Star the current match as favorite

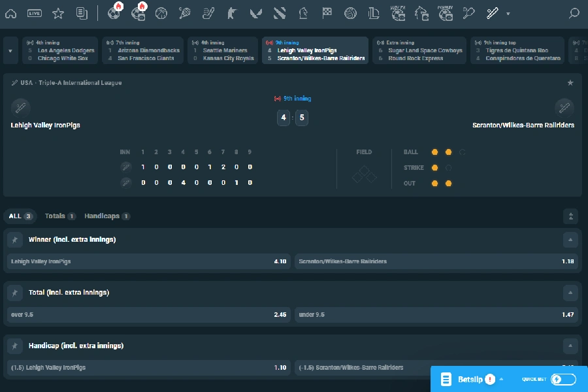570,83
